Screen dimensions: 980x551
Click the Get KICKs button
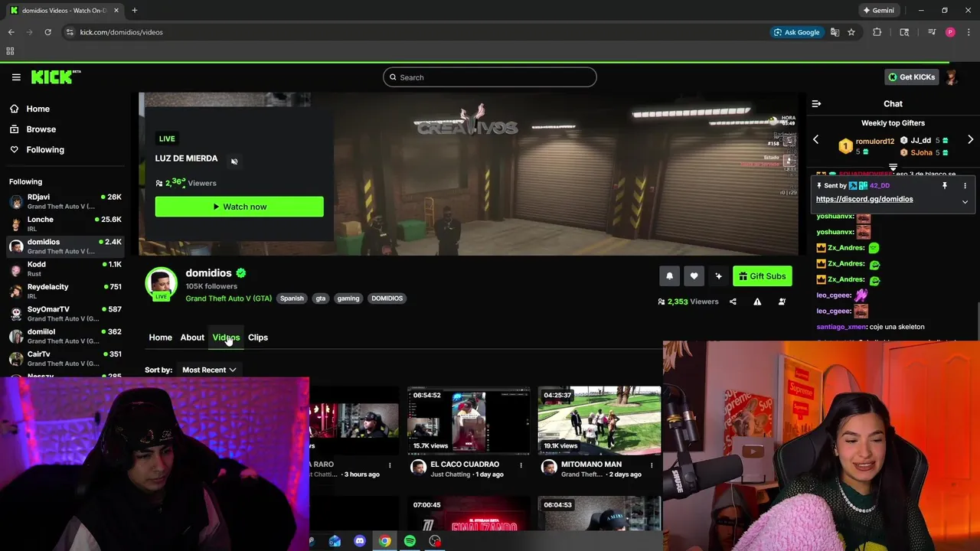911,77
